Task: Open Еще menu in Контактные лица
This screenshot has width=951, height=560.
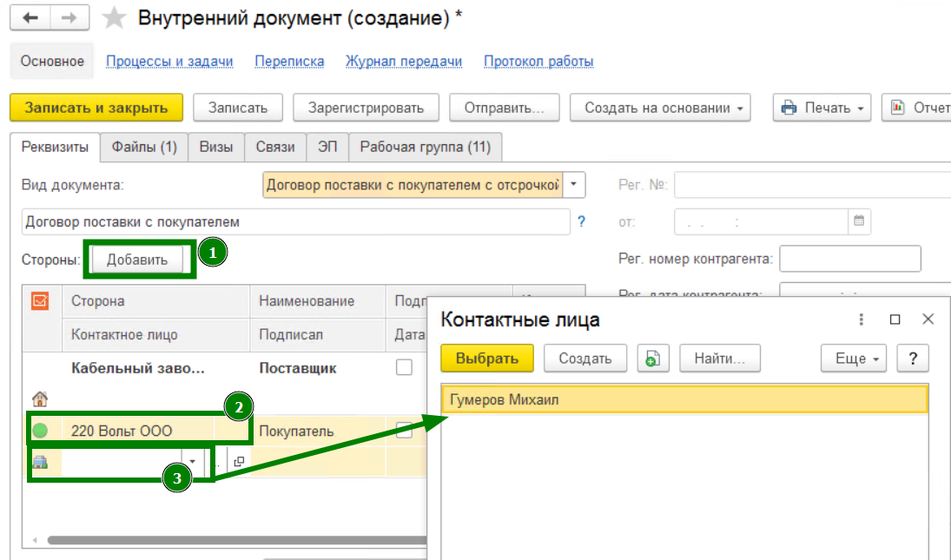Action: point(854,359)
